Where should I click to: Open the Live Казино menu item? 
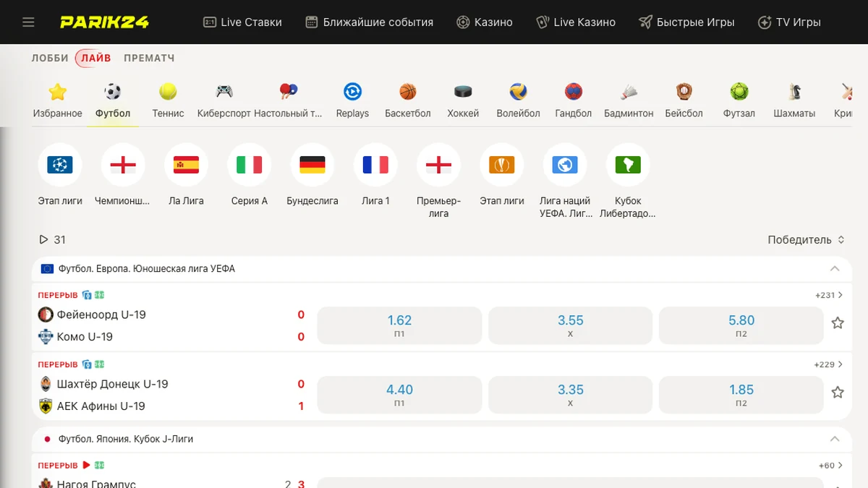pyautogui.click(x=576, y=22)
